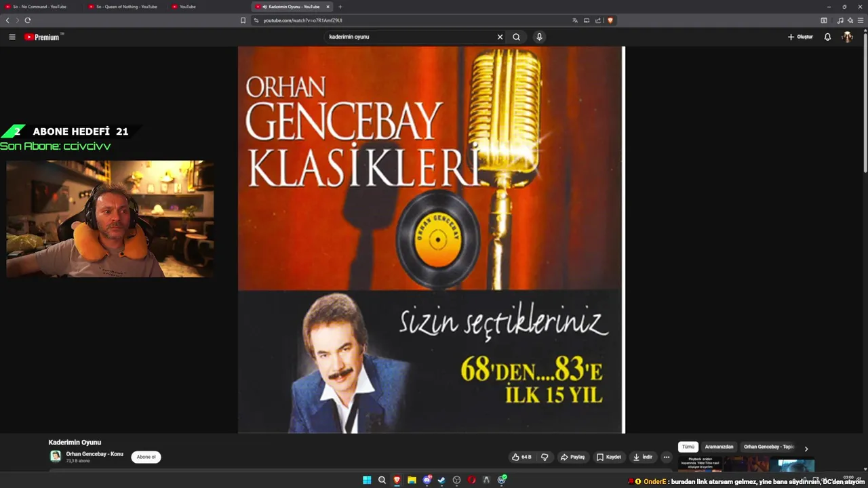Viewport: 868px width, 488px height.
Task: Close the Kaderimin Oyunu tab
Action: pos(328,7)
